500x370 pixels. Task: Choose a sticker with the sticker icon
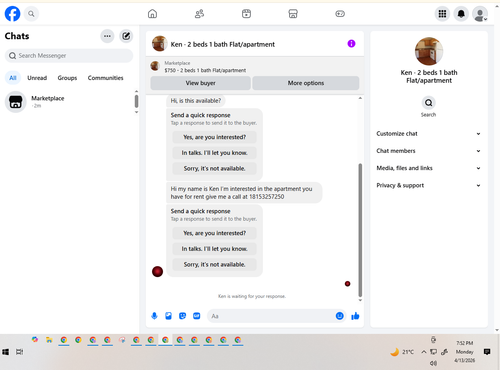coord(182,316)
